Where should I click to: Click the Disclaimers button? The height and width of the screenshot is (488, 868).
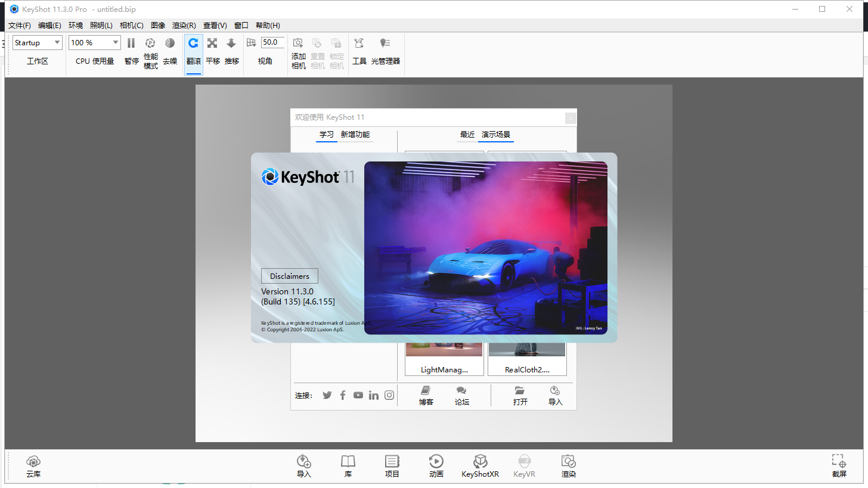click(290, 276)
